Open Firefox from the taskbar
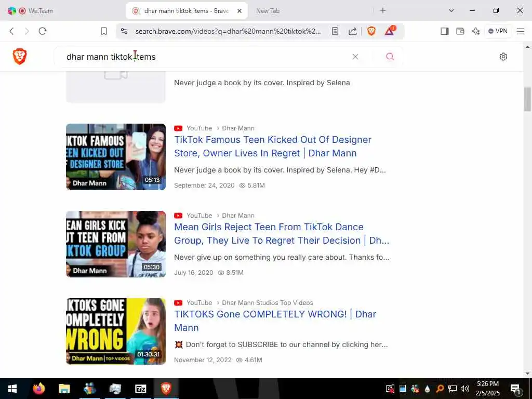 pyautogui.click(x=38, y=389)
